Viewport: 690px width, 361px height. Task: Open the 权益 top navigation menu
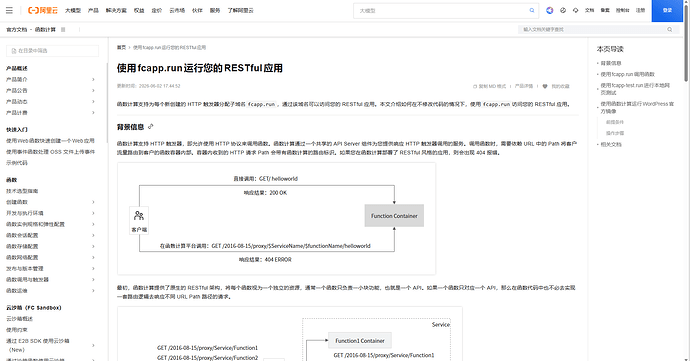[x=139, y=10]
